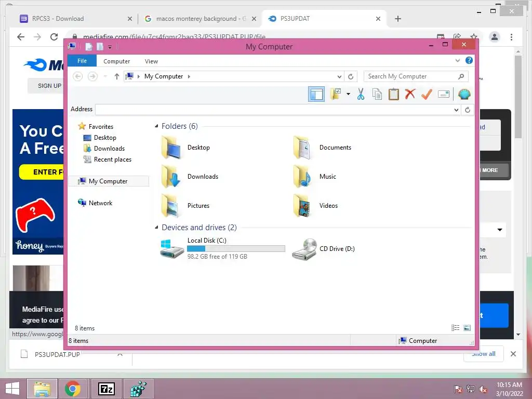This screenshot has width=532, height=399.
Task: Switch to large icons view button
Action: coord(467,328)
